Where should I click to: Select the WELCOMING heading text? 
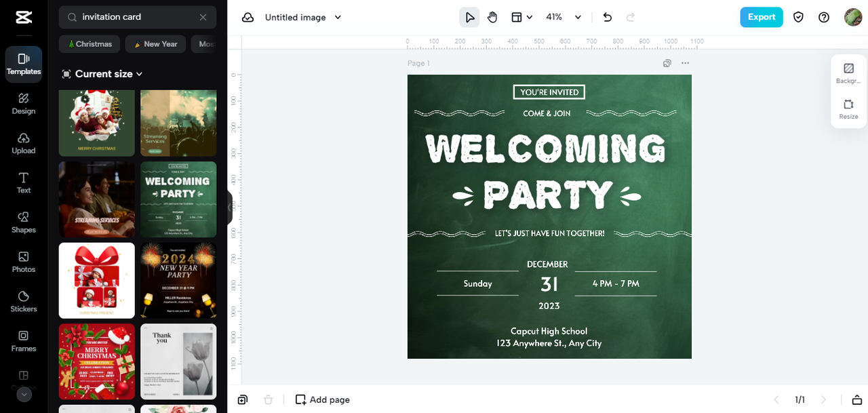(546, 149)
